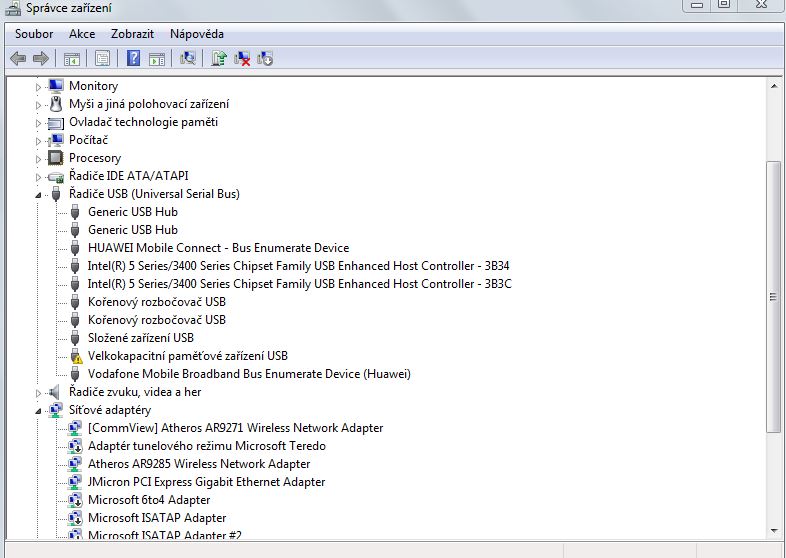Click the HUAWEI Mobile Connect device icon

(75, 248)
